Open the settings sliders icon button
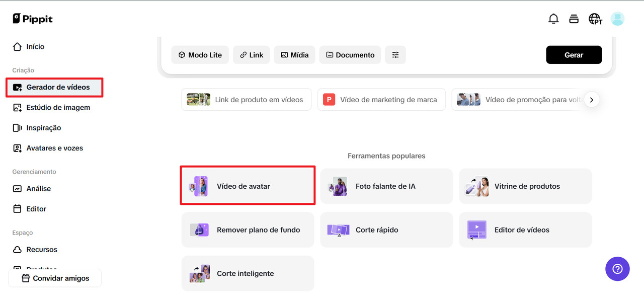The width and height of the screenshot is (644, 301). point(395,55)
